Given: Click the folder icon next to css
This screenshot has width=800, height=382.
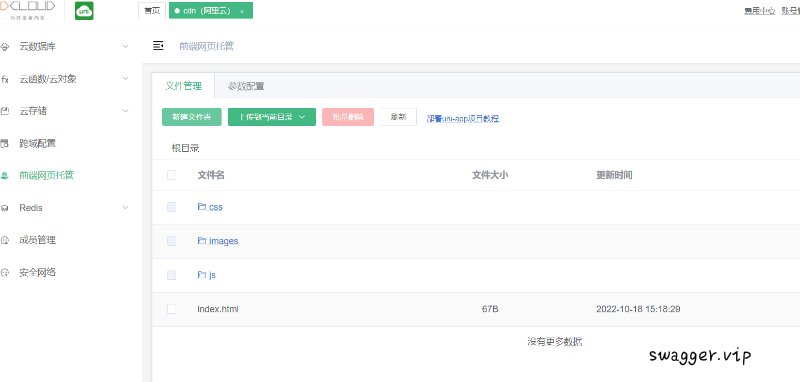Looking at the screenshot, I should [x=202, y=207].
